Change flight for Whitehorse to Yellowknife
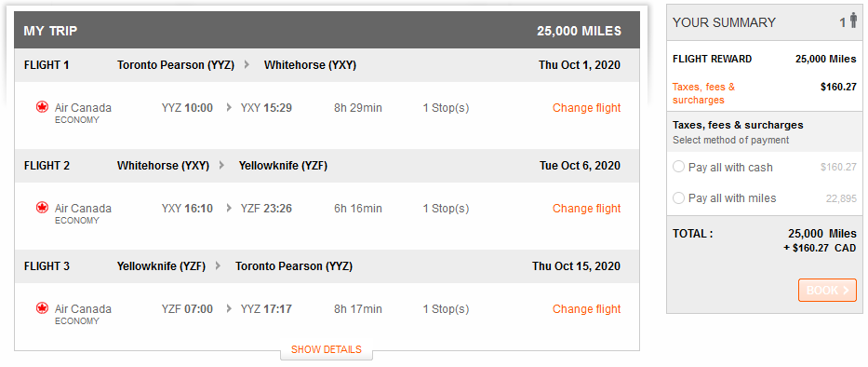The width and height of the screenshot is (868, 367). [x=586, y=209]
